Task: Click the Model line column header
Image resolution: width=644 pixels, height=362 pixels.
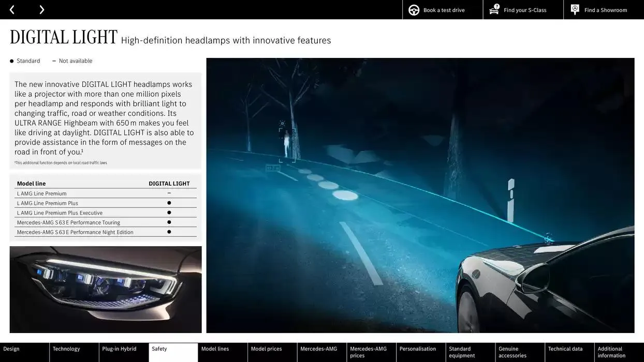Action: [31, 184]
